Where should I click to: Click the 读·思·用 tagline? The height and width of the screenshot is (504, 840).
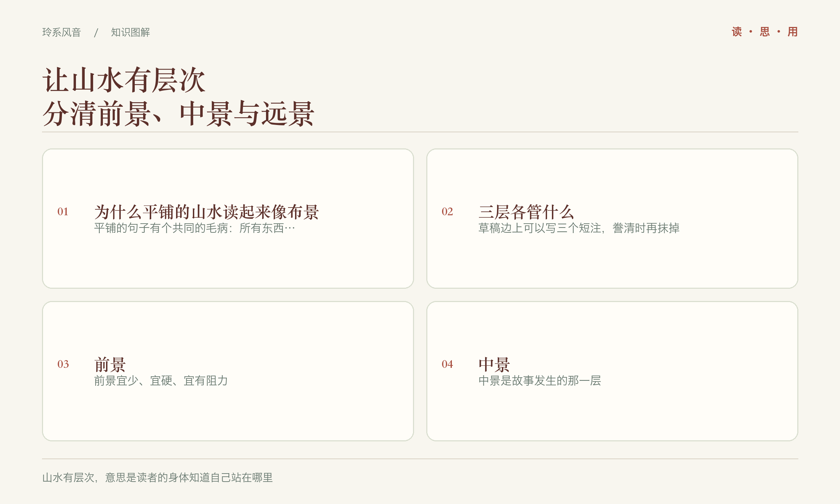pyautogui.click(x=765, y=32)
